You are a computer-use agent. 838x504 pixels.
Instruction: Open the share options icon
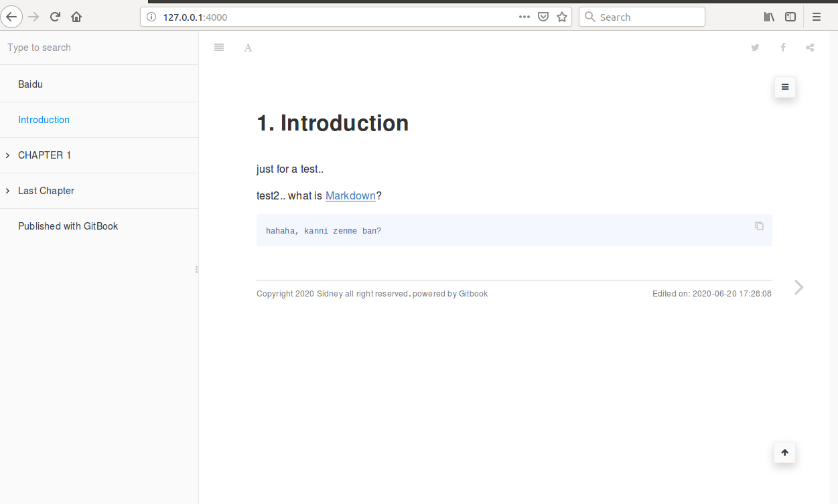pos(810,48)
